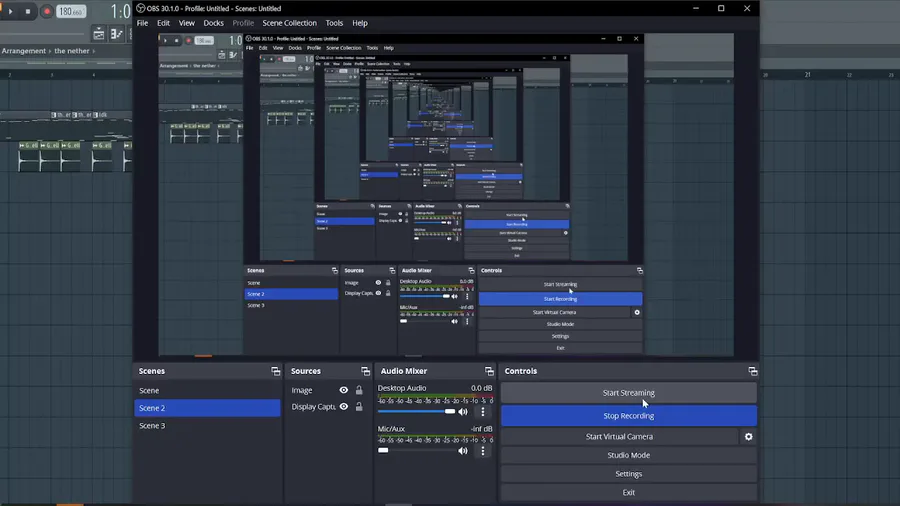This screenshot has width=900, height=506.
Task: Toggle Display Capture visibility eye
Action: coord(343,407)
